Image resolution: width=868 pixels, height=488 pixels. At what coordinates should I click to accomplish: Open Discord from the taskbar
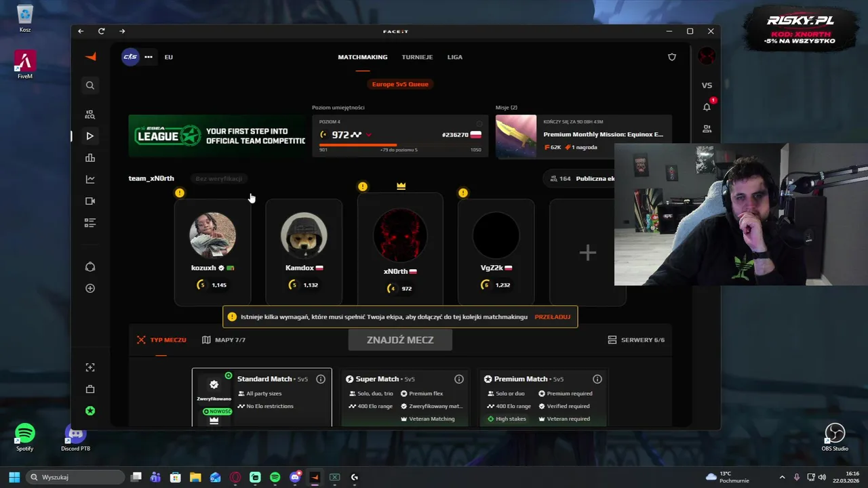point(295,477)
